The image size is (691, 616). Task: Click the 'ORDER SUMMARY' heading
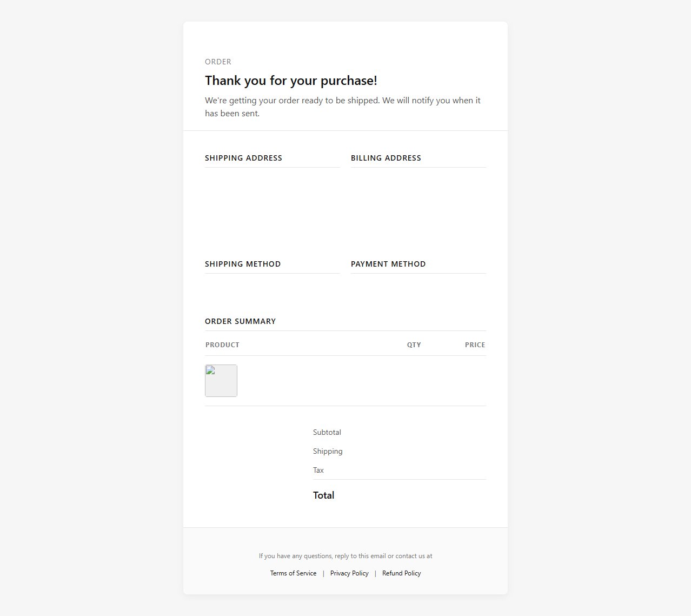[x=240, y=321]
